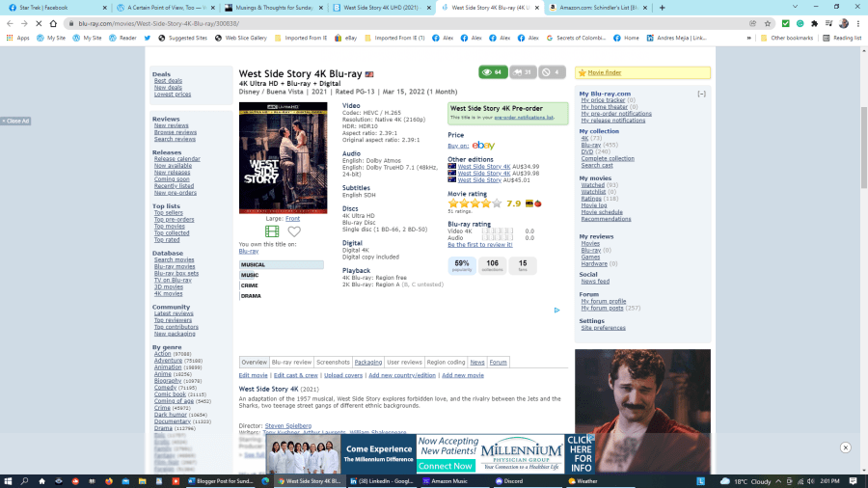868x488 pixels.
Task: Click the gray ignore button with 4
Action: (x=553, y=72)
